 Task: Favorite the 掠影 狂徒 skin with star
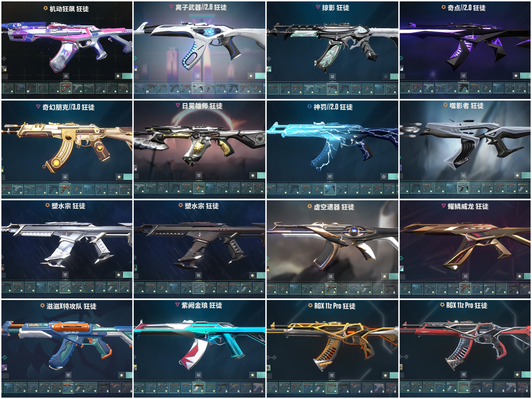pos(386,76)
